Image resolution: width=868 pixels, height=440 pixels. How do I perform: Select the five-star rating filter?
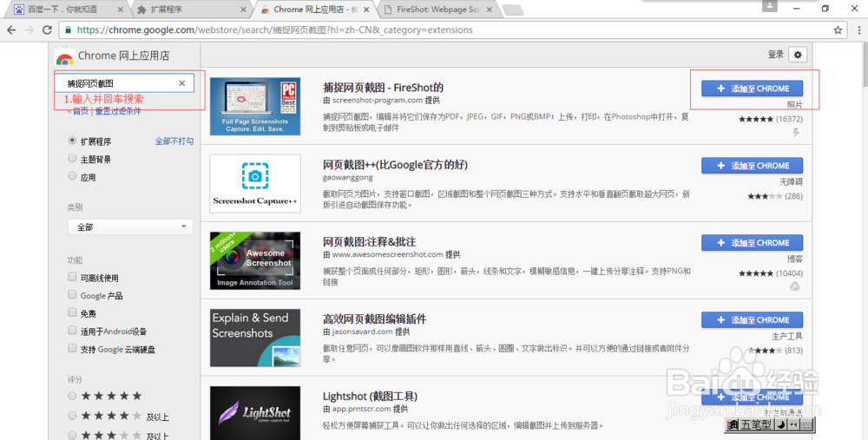click(x=72, y=396)
